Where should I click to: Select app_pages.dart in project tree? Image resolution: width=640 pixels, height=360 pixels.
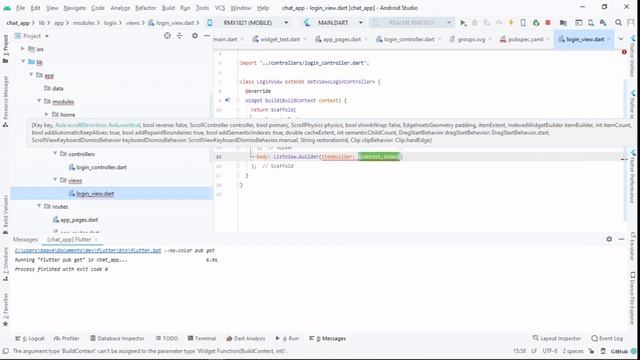pos(79,220)
